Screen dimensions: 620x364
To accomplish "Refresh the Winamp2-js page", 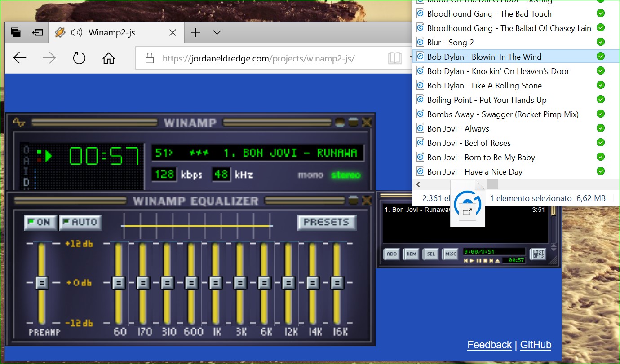I will (x=79, y=58).
